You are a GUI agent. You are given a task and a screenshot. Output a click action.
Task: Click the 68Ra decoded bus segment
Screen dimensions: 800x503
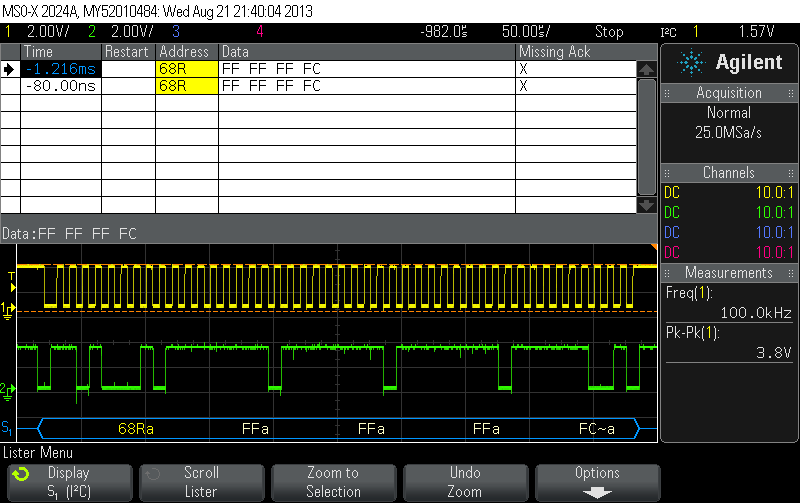click(x=136, y=429)
